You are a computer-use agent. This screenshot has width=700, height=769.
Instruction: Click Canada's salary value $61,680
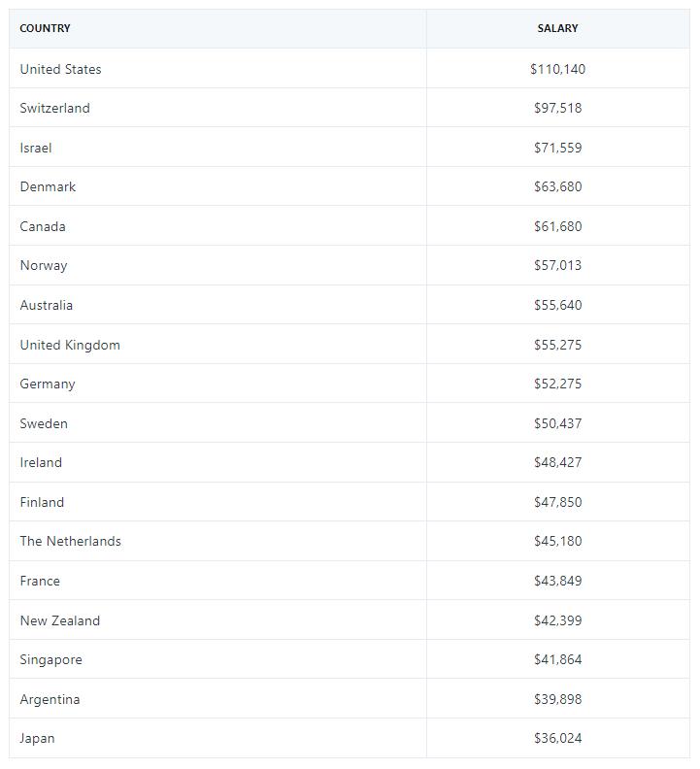click(557, 226)
